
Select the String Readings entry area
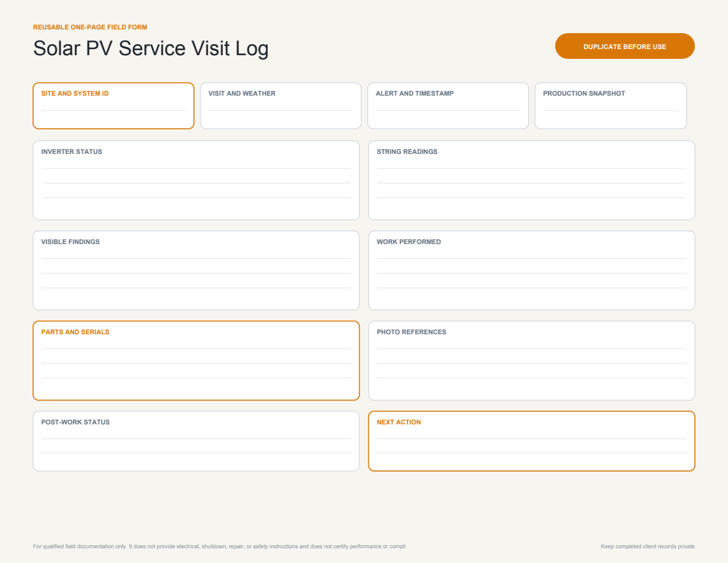coord(532,180)
